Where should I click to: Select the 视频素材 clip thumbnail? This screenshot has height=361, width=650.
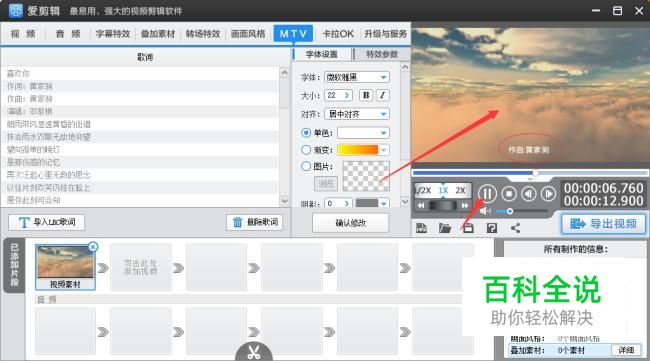65,267
